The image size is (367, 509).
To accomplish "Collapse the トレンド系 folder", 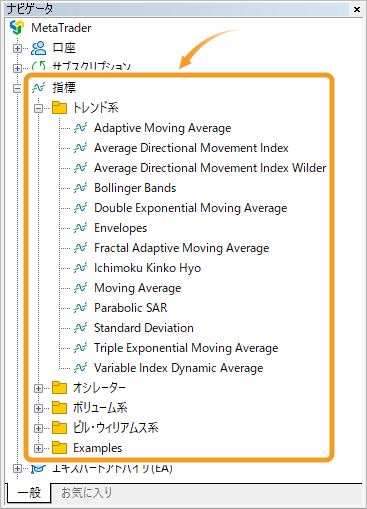I will click(38, 108).
